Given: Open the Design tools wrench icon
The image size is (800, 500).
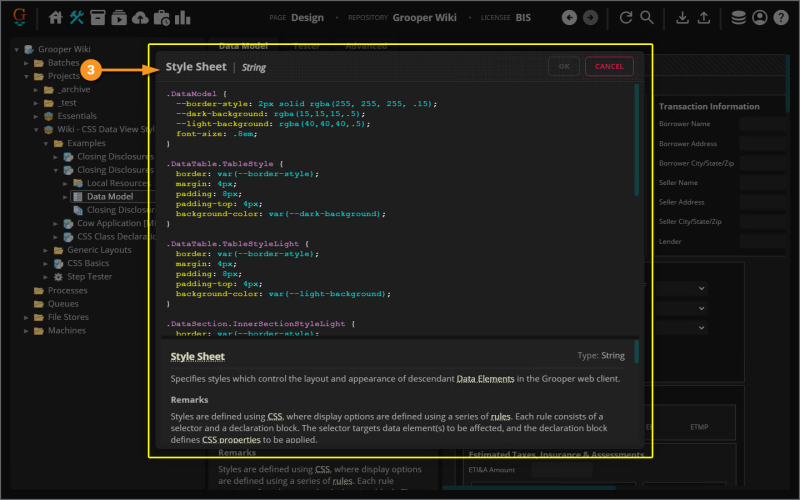Looking at the screenshot, I should pos(78,17).
